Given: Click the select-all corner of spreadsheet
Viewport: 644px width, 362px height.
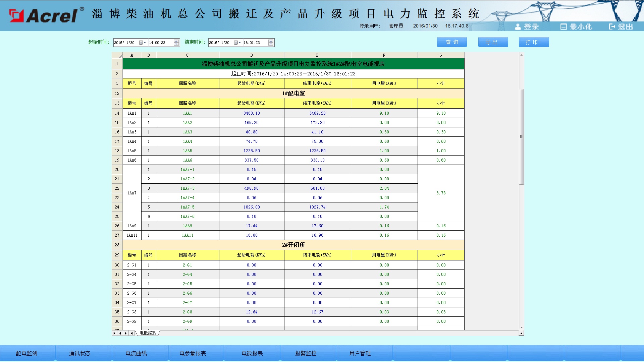Looking at the screenshot, I should (x=117, y=55).
